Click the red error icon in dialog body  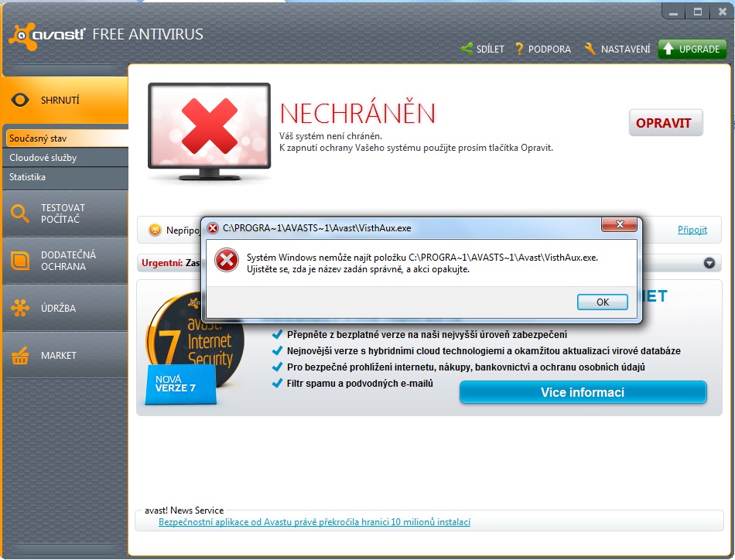(x=227, y=260)
